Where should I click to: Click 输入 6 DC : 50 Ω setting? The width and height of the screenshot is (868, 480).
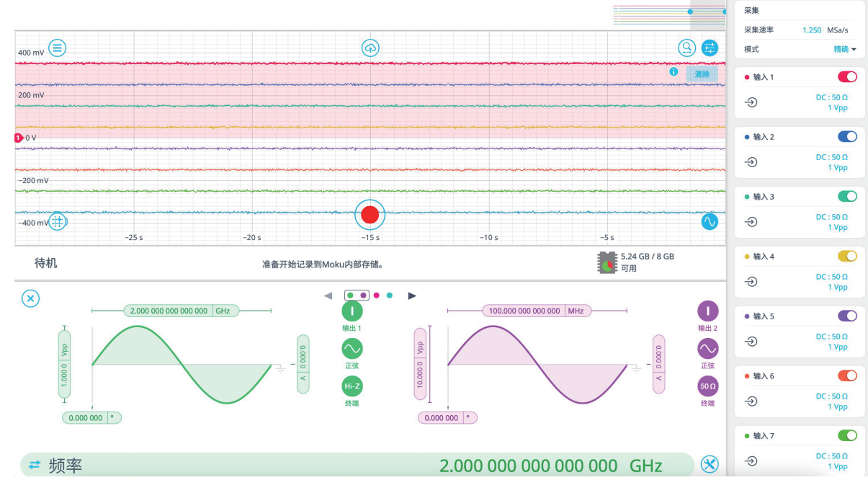pyautogui.click(x=831, y=396)
